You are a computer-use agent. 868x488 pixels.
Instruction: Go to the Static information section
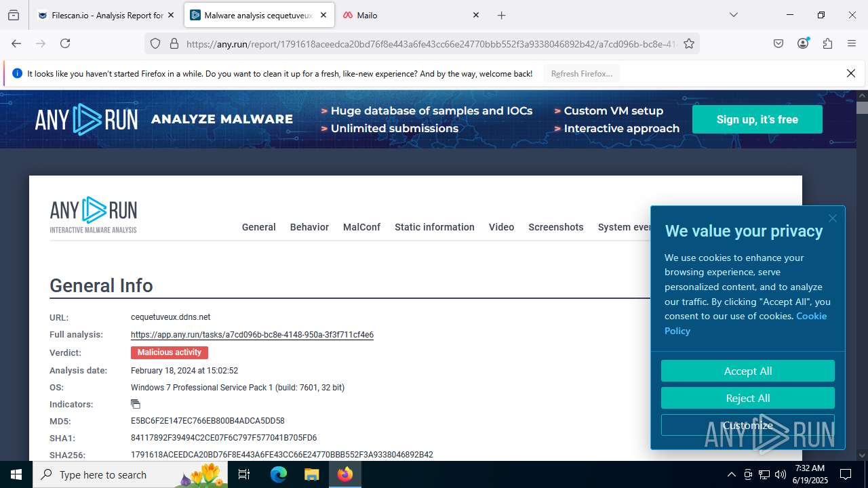435,227
